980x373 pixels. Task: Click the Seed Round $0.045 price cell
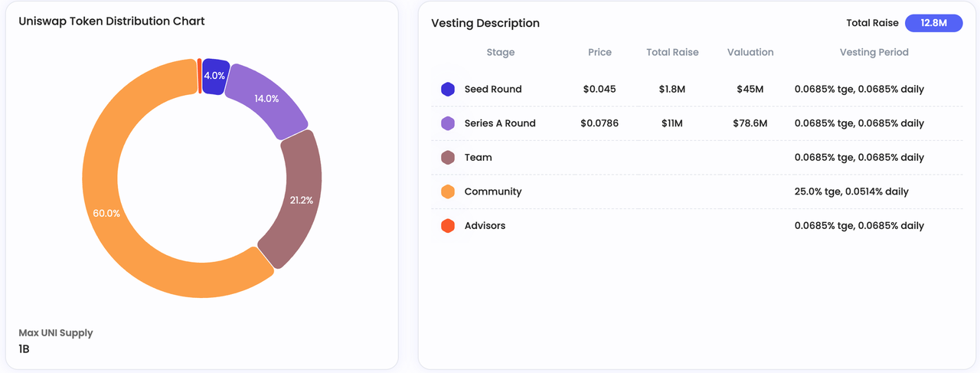tap(599, 89)
